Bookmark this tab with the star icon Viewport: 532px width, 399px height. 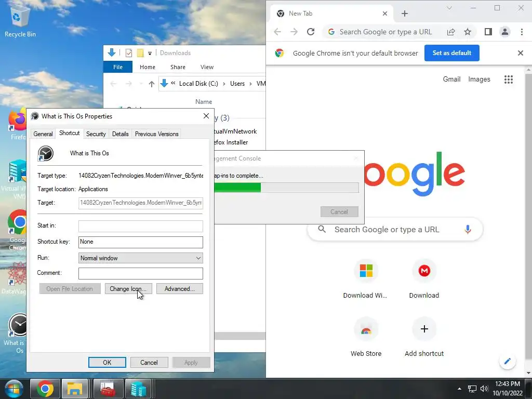(x=468, y=32)
